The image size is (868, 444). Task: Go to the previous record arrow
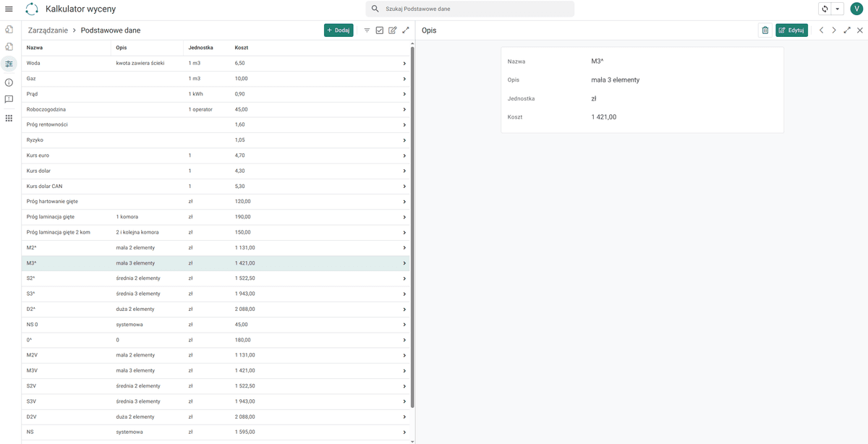[x=821, y=30]
